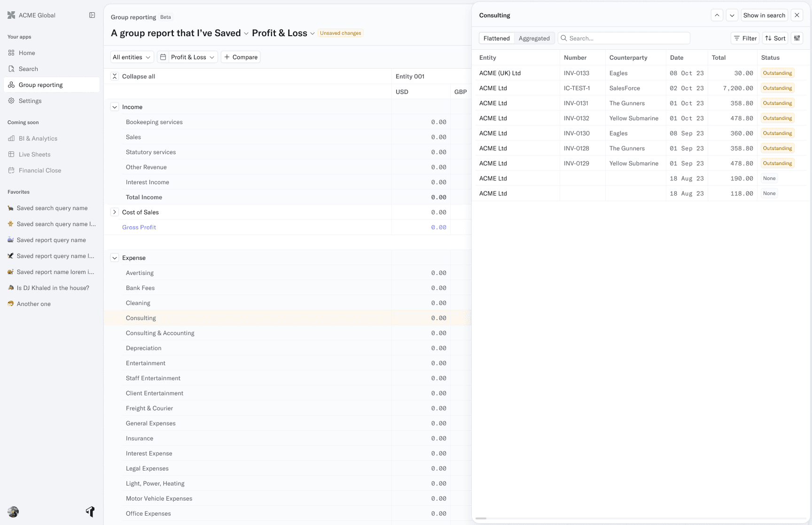Click the Compare button
Image resolution: width=812 pixels, height=525 pixels.
tap(241, 57)
